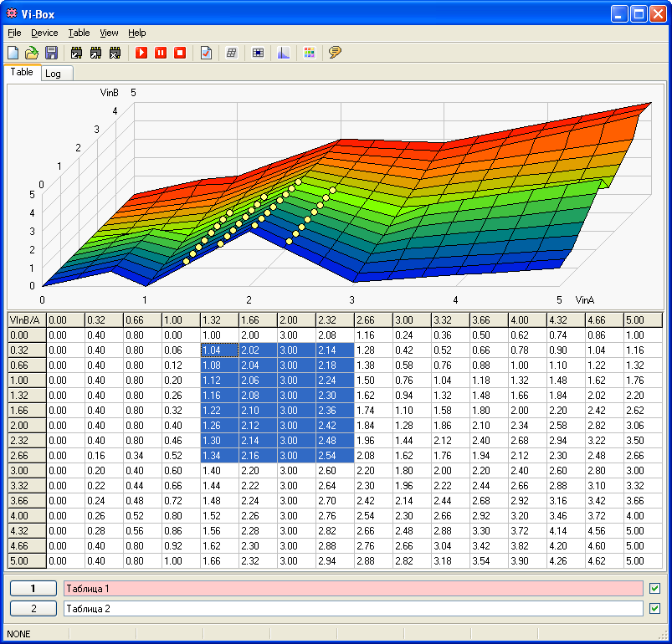This screenshot has width=672, height=644.
Task: Select table button 1
Action: pos(33,589)
